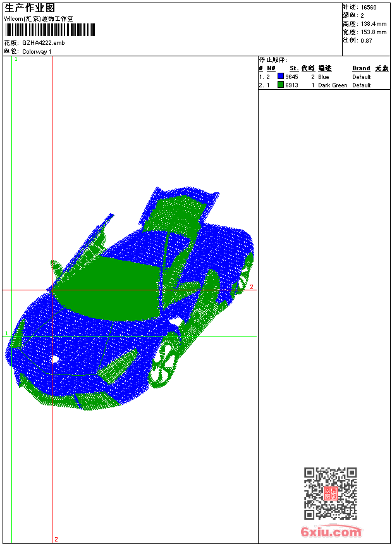Click the dark green thread color swatch

tap(281, 85)
